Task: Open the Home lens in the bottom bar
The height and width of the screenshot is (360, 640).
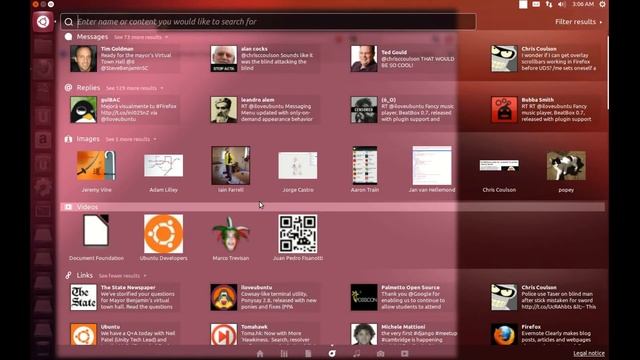Action: pos(260,353)
